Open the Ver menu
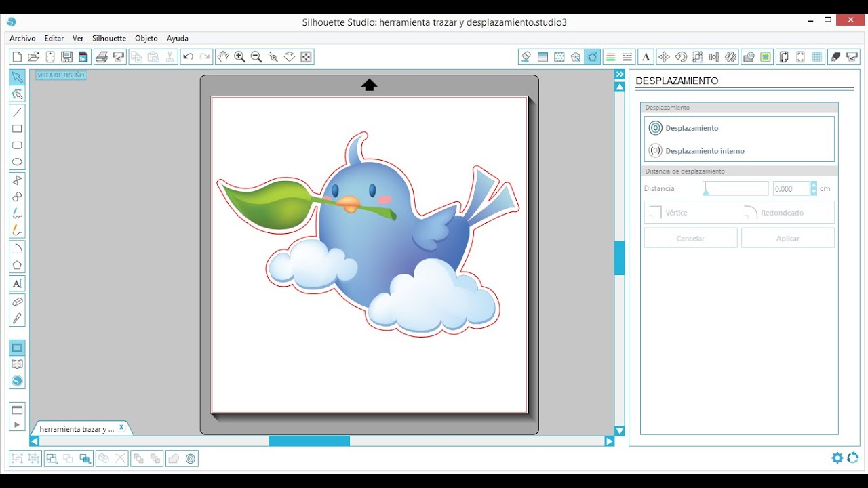Viewport: 868px width, 488px height. [78, 39]
